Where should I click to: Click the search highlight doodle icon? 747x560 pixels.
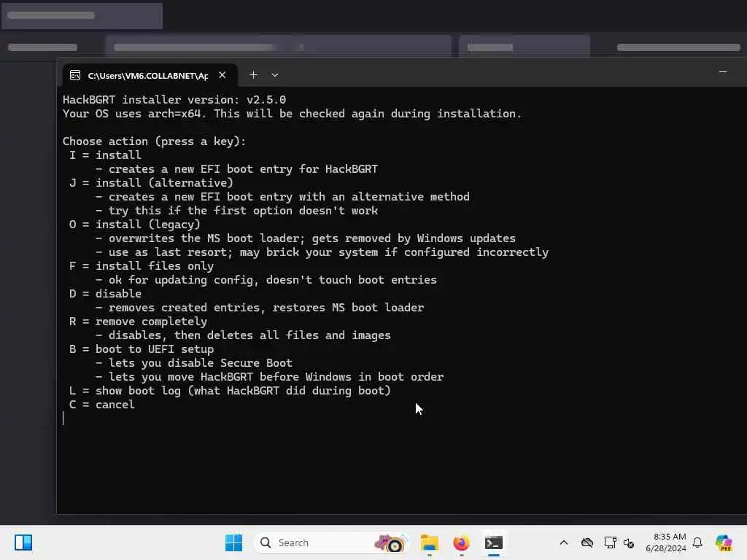[x=391, y=542]
